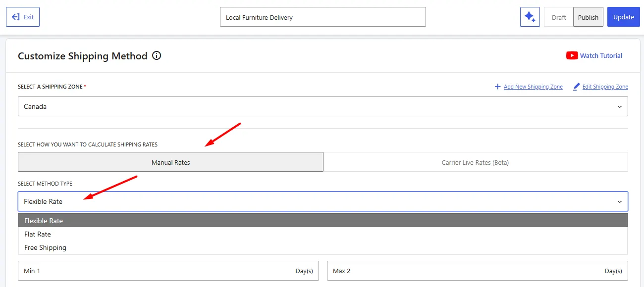Click the pencil icon before Edit Shipping Zone
Screen dimensions: 644x287
pyautogui.click(x=576, y=87)
